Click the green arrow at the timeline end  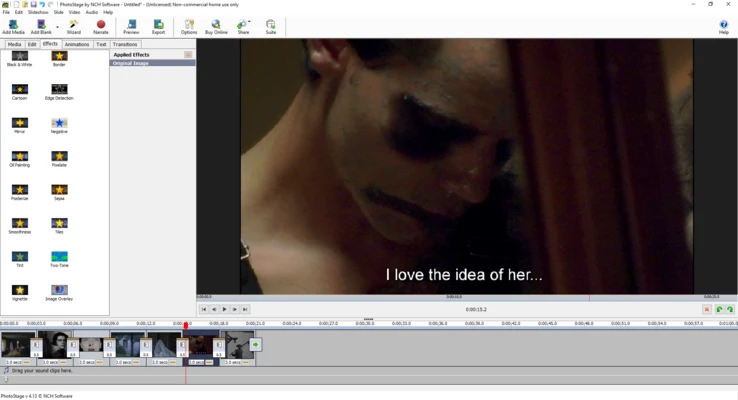(x=255, y=345)
